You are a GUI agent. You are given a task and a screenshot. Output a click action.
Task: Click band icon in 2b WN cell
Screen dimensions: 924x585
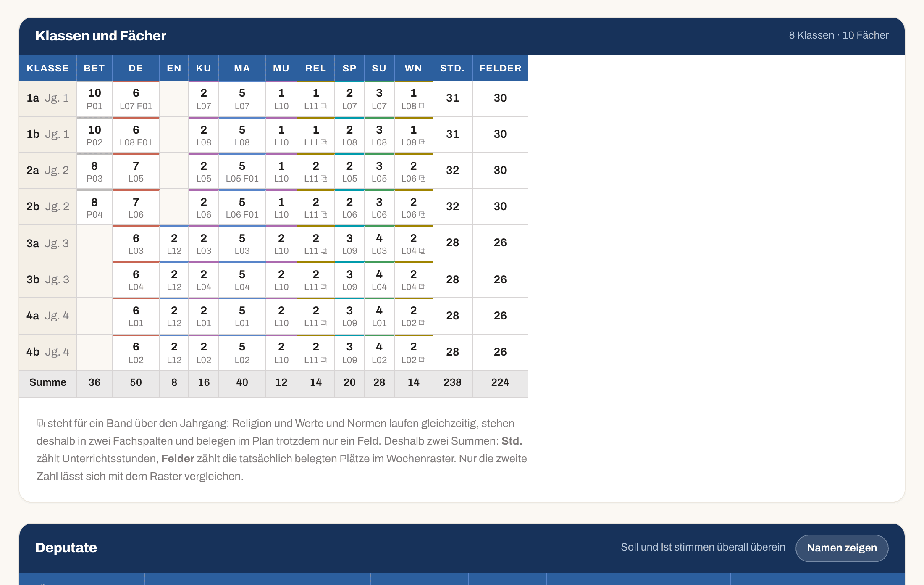[x=422, y=215]
